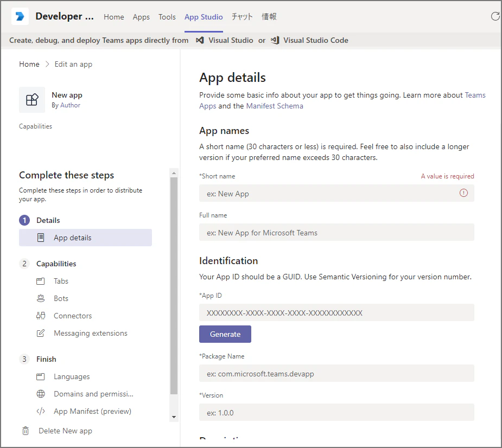Select Bots under Capabilities
502x448 pixels.
click(x=61, y=298)
